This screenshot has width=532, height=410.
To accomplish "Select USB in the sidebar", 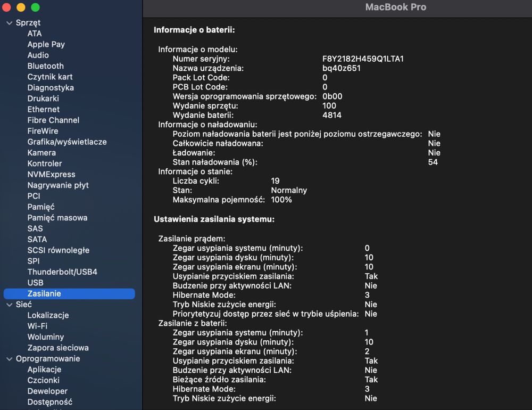I will (x=35, y=283).
